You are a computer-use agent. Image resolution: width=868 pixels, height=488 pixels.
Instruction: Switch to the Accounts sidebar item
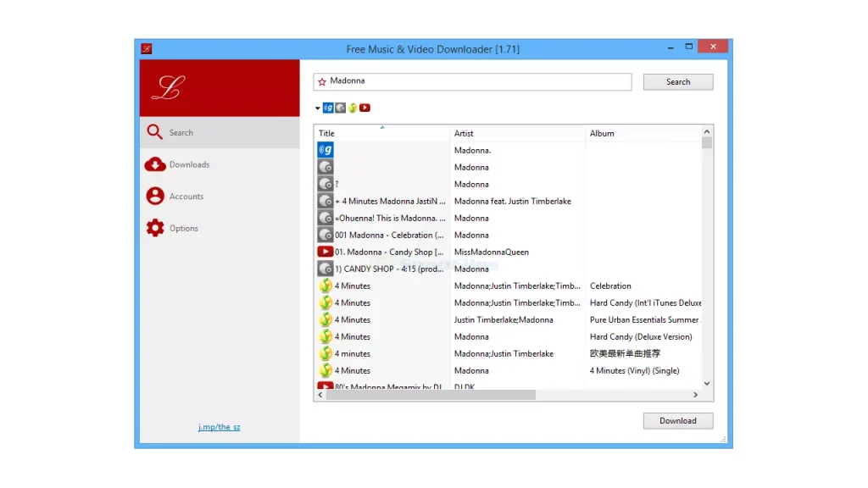pos(220,197)
